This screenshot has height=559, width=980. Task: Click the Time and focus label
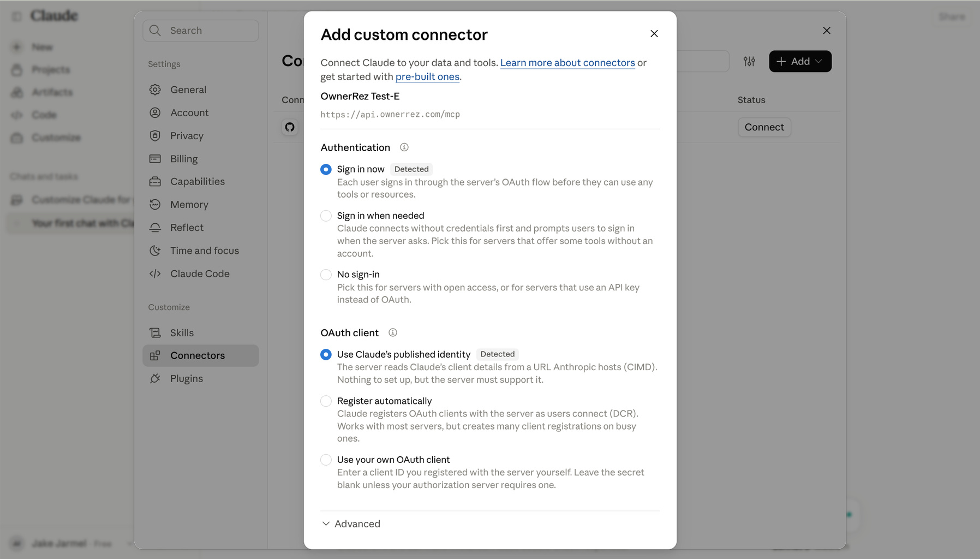[205, 251]
